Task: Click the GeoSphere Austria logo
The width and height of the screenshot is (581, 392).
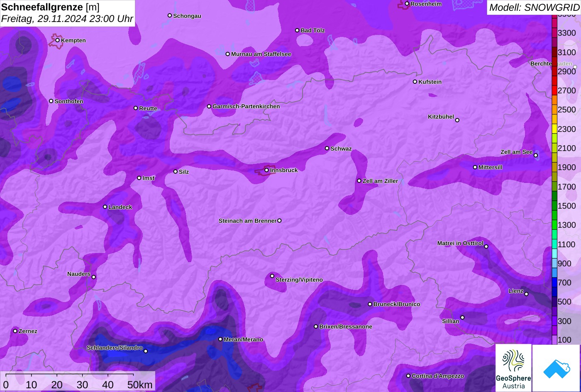Action: (513, 368)
